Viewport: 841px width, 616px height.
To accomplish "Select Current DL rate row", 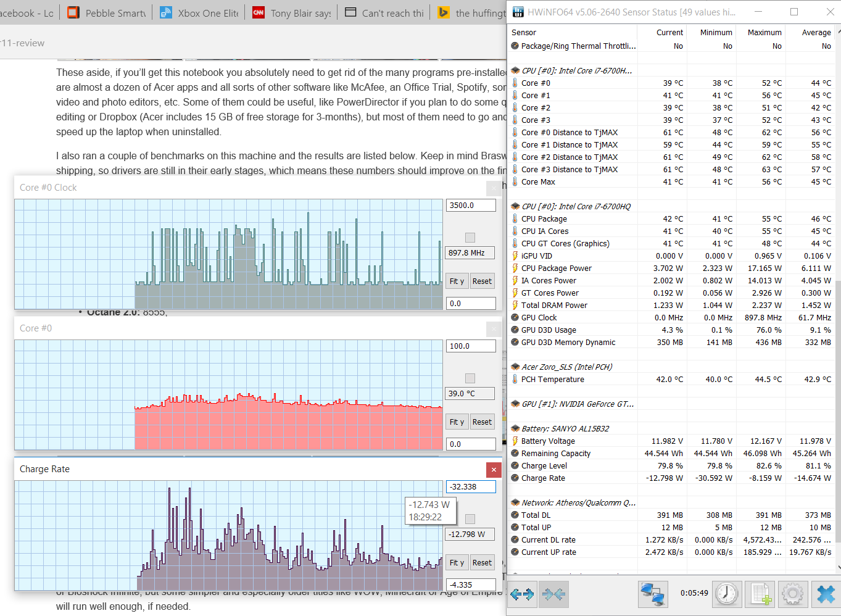I will [671, 539].
